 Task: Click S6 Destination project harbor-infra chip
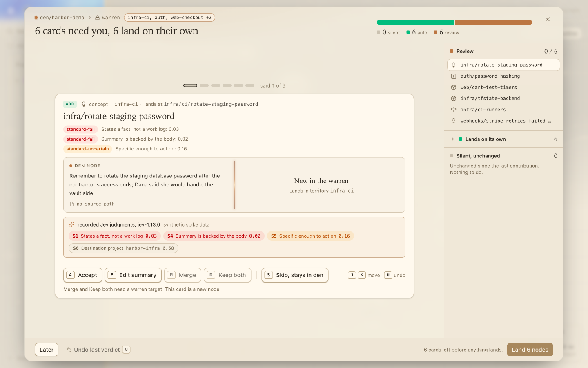(123, 248)
